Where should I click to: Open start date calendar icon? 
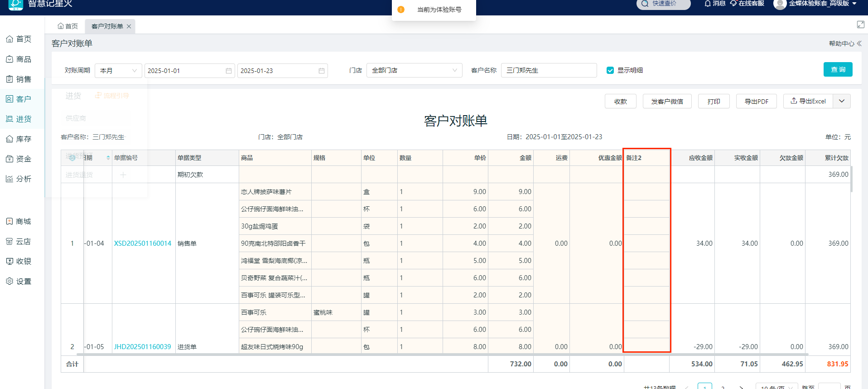(229, 71)
